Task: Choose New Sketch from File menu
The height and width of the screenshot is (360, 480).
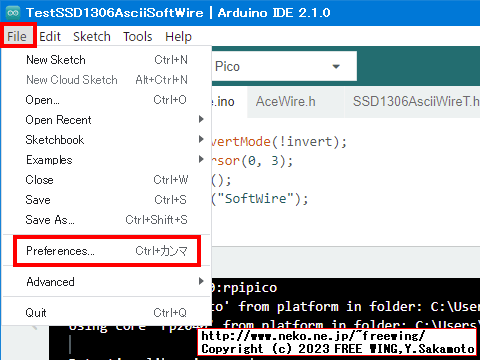Action: 107,60
